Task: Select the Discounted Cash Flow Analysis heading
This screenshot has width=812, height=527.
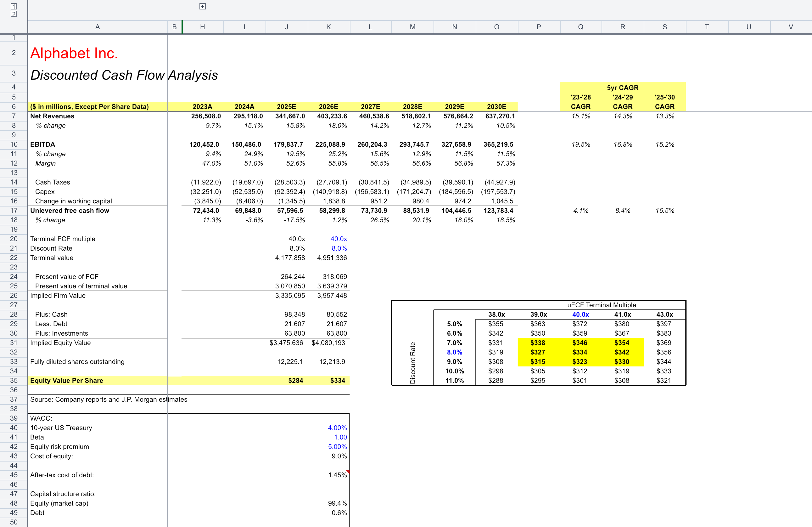Action: click(x=124, y=75)
